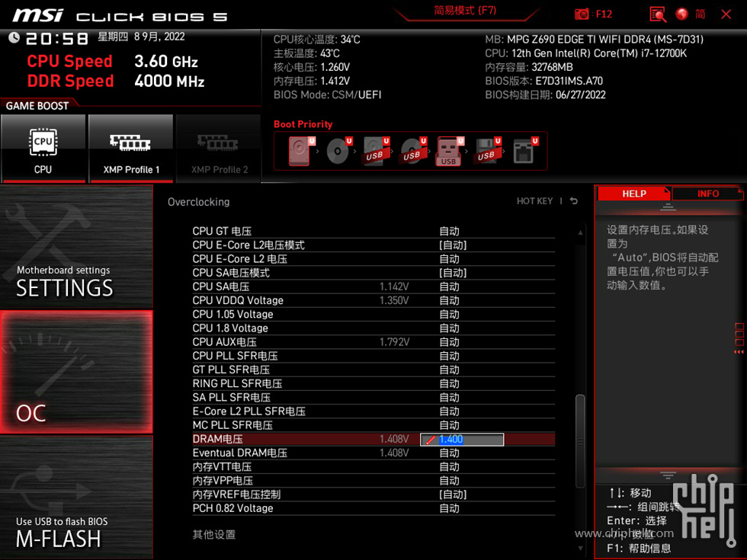
Task: Click the red language globe icon
Action: [681, 14]
